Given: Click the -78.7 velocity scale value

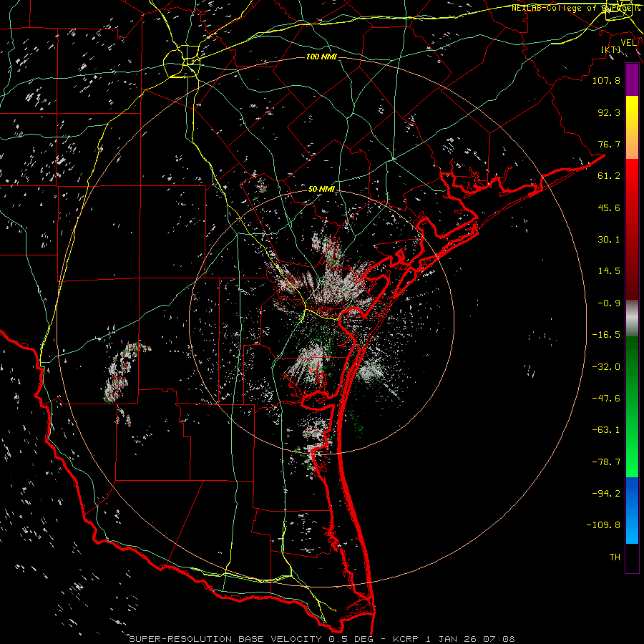Looking at the screenshot, I should [606, 462].
